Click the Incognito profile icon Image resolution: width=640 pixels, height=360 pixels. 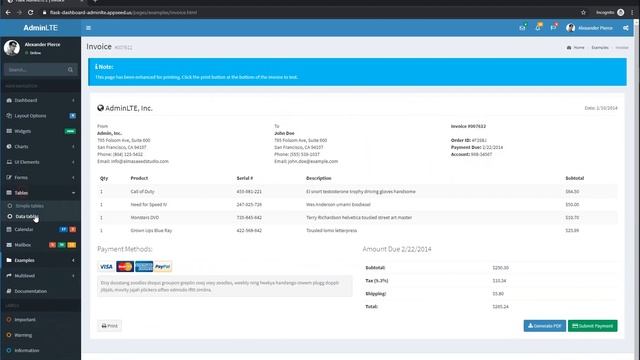coord(620,12)
